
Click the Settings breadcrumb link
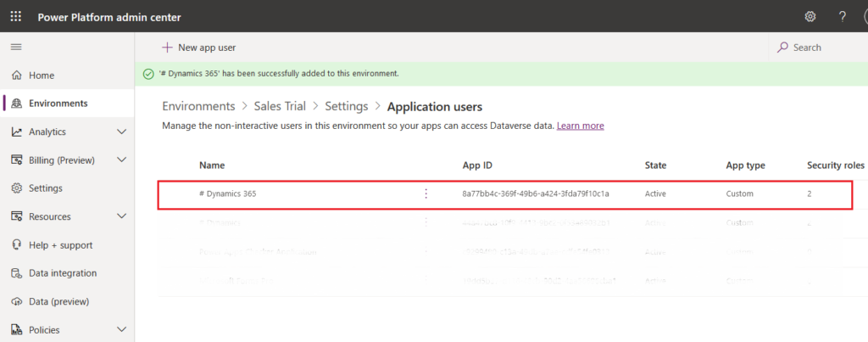coord(347,106)
